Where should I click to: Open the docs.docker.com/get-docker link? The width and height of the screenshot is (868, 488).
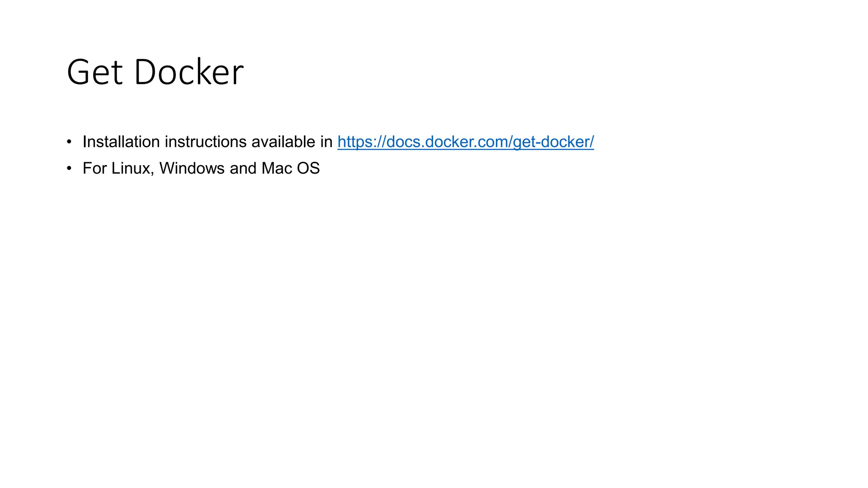(465, 142)
